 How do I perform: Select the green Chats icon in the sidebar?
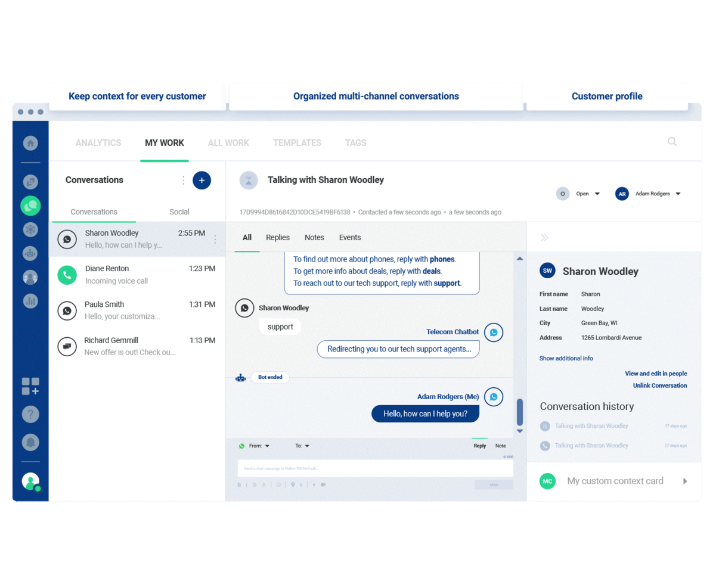[x=30, y=206]
